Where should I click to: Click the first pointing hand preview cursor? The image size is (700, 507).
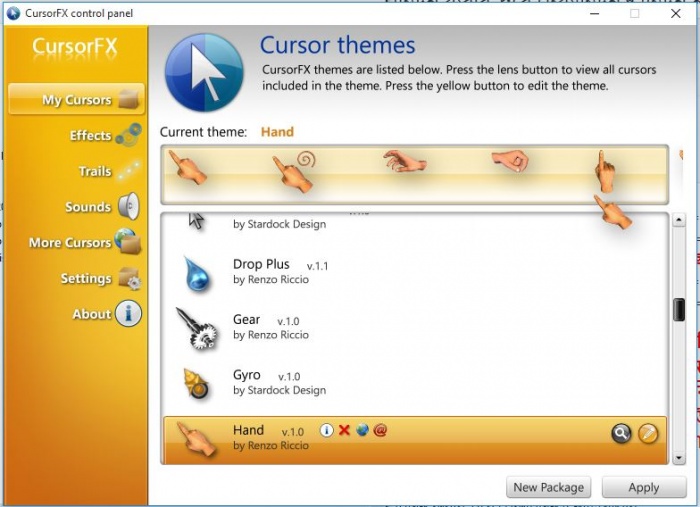tap(187, 167)
